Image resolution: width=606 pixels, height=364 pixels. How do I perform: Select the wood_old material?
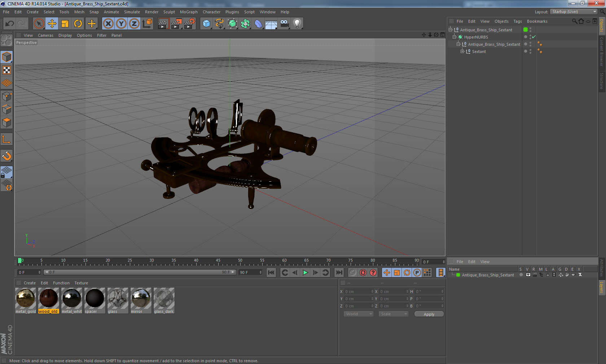48,301
